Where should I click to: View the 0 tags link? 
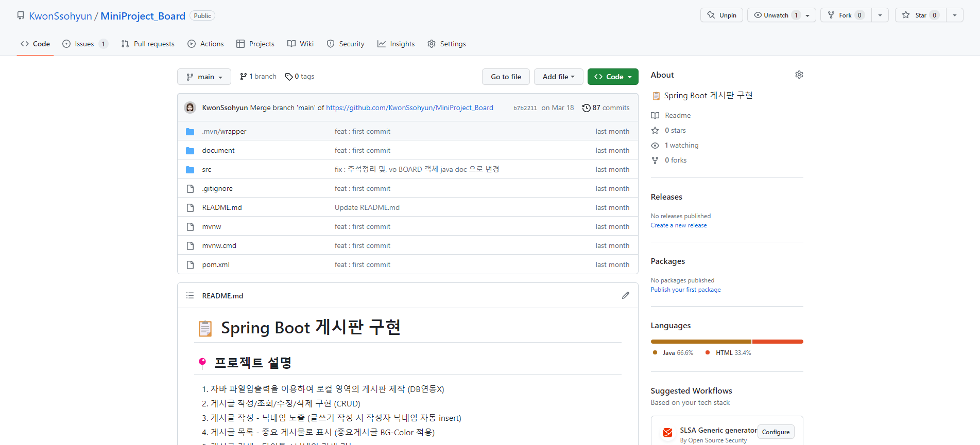coord(300,77)
